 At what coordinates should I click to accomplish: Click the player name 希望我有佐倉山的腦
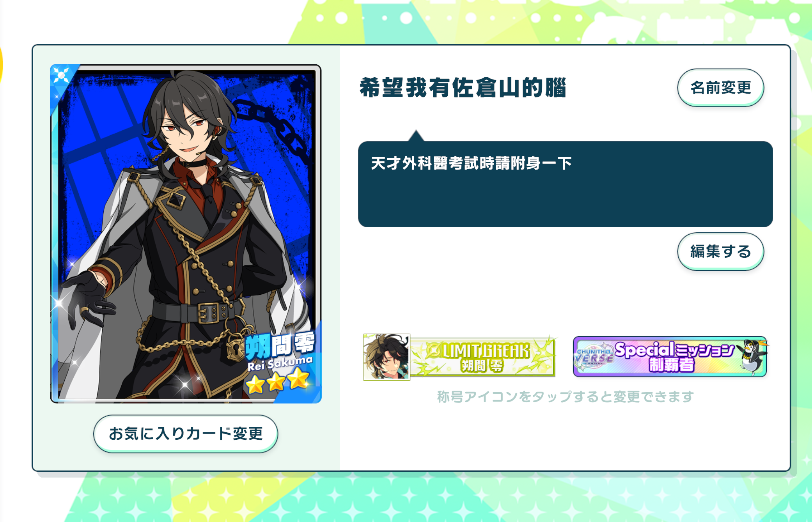463,87
